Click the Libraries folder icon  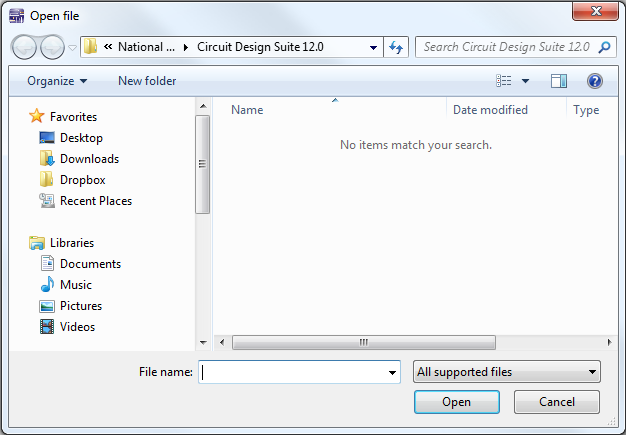coord(37,243)
